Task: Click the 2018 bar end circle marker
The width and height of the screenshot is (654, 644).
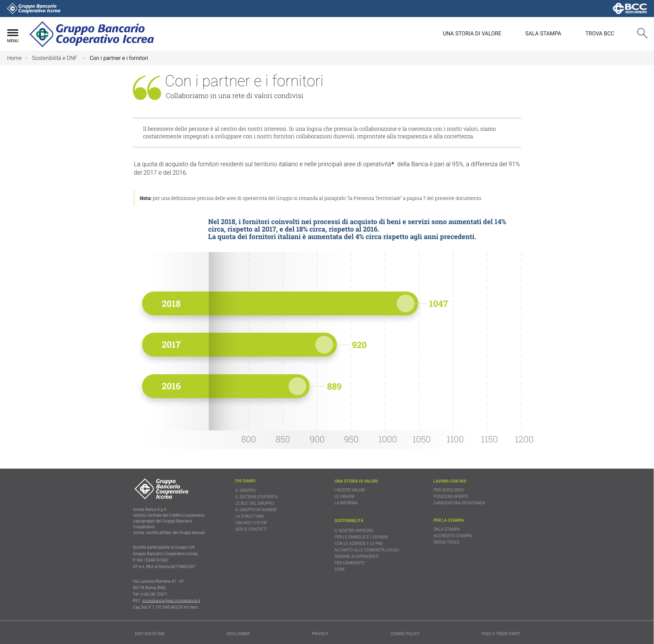Action: 405,303
